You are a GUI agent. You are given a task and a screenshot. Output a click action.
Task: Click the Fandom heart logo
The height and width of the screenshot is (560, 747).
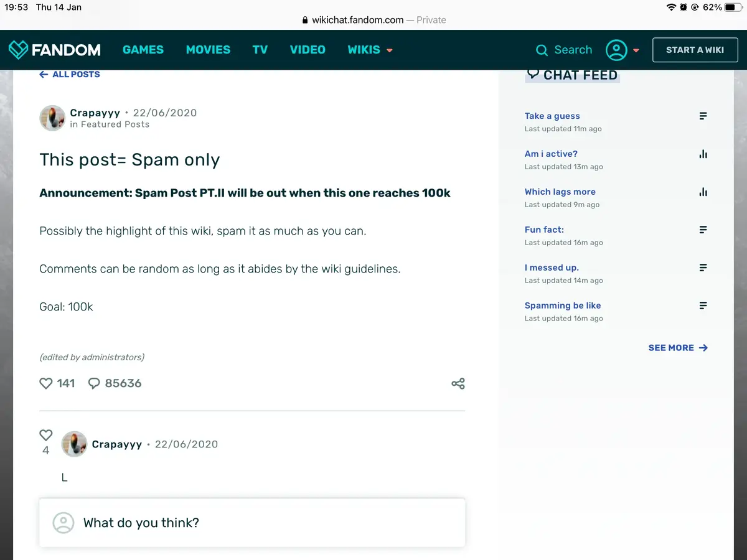tap(19, 50)
